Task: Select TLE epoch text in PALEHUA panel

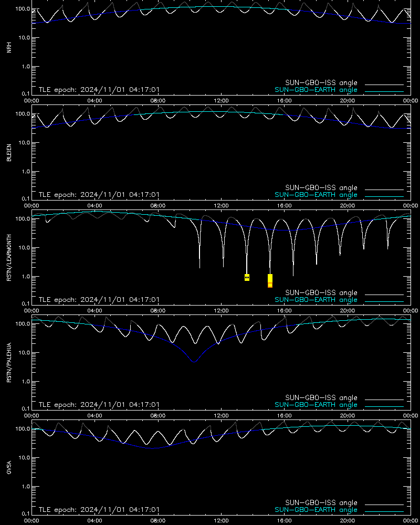Action: coord(99,404)
